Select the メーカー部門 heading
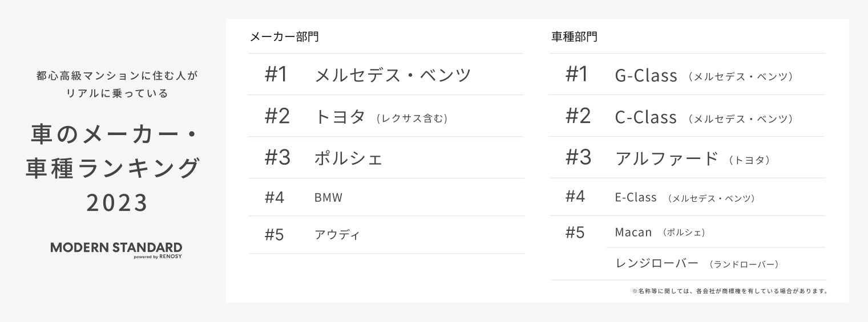The height and width of the screenshot is (322, 868). pyautogui.click(x=284, y=38)
